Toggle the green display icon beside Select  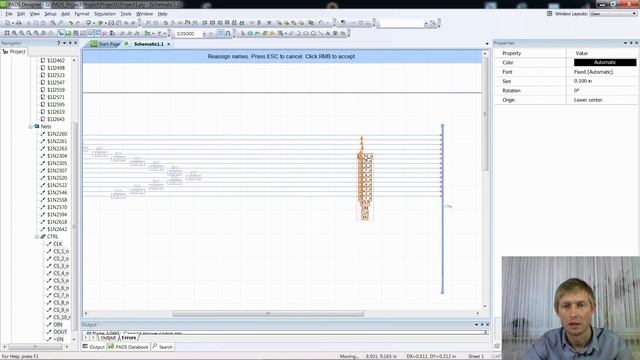pyautogui.click(x=68, y=33)
